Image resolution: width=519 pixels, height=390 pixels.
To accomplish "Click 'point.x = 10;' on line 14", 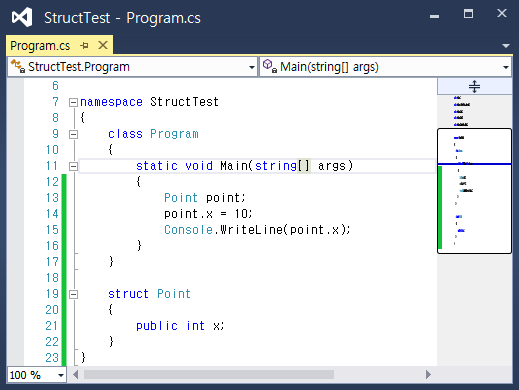I will (208, 214).
